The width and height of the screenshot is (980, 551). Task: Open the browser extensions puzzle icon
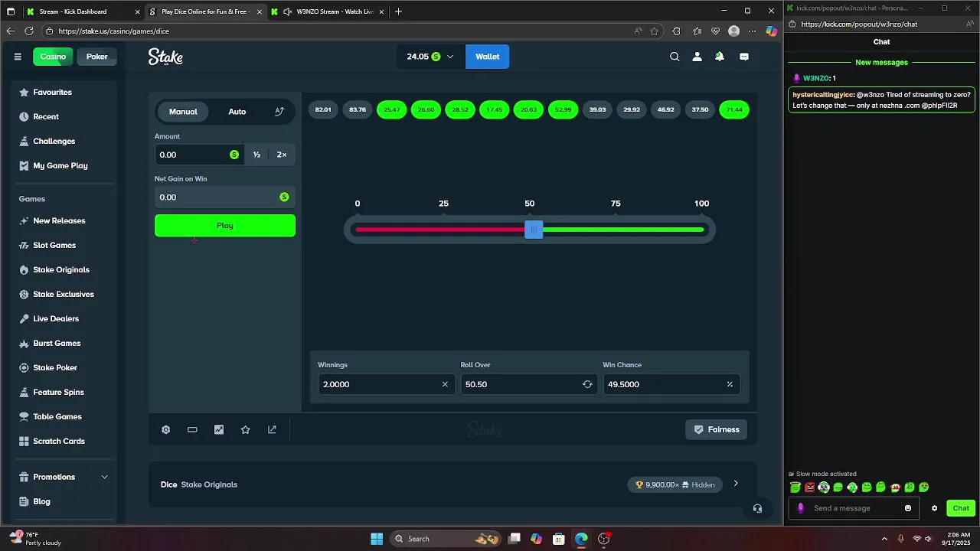click(676, 31)
